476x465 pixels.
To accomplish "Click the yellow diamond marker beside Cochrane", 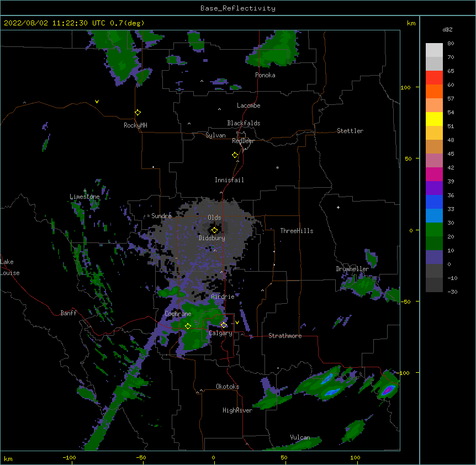I will 188,326.
